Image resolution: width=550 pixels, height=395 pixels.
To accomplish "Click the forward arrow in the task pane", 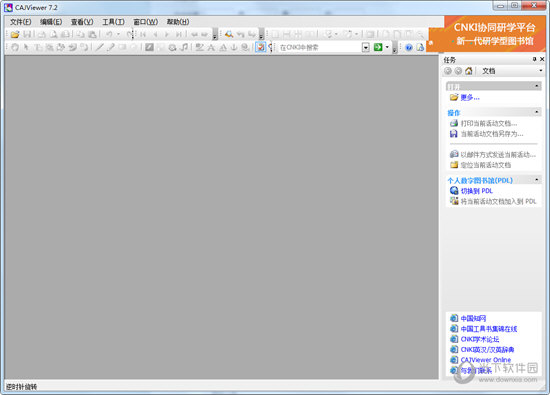I will tap(458, 71).
